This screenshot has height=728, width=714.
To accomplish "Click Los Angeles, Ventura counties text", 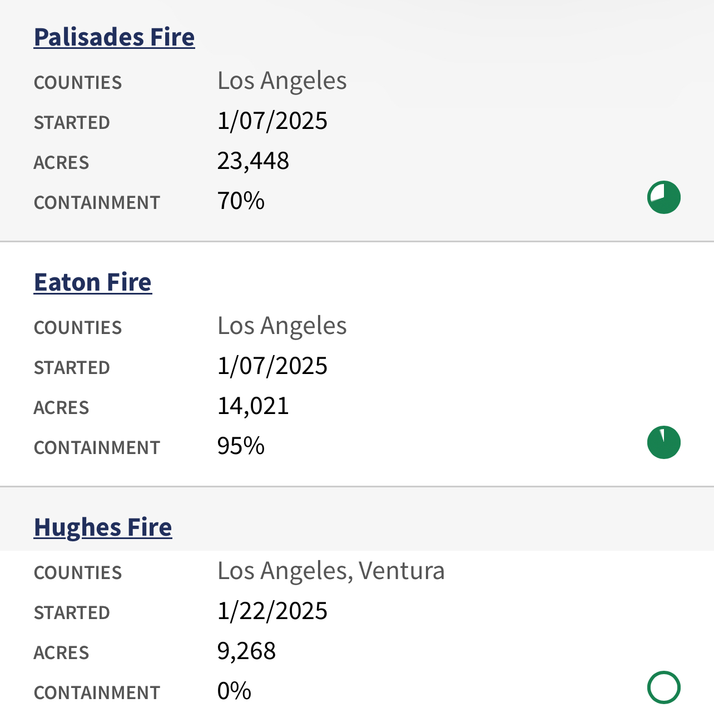I will [x=331, y=571].
